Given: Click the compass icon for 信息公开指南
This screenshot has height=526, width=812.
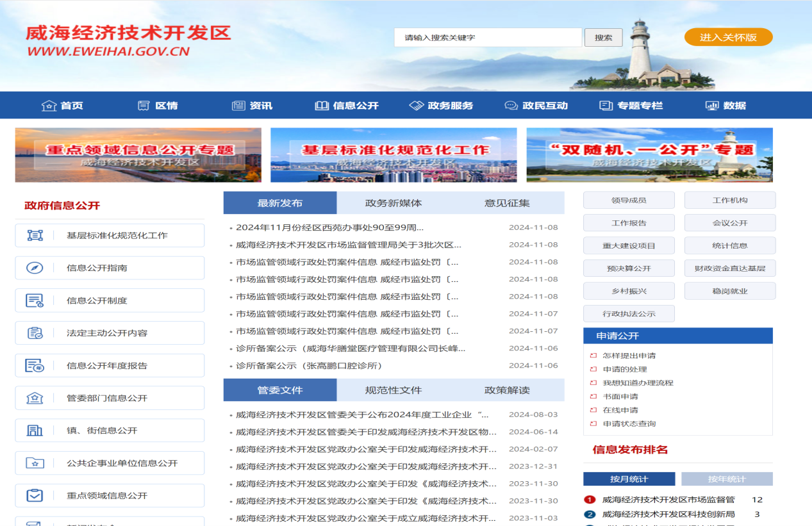Looking at the screenshot, I should pyautogui.click(x=35, y=268).
